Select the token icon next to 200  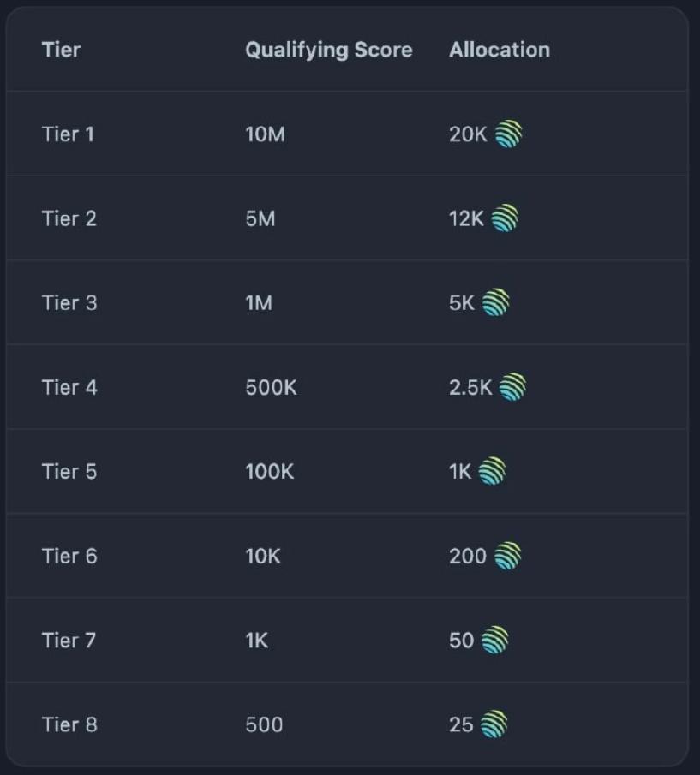[507, 556]
